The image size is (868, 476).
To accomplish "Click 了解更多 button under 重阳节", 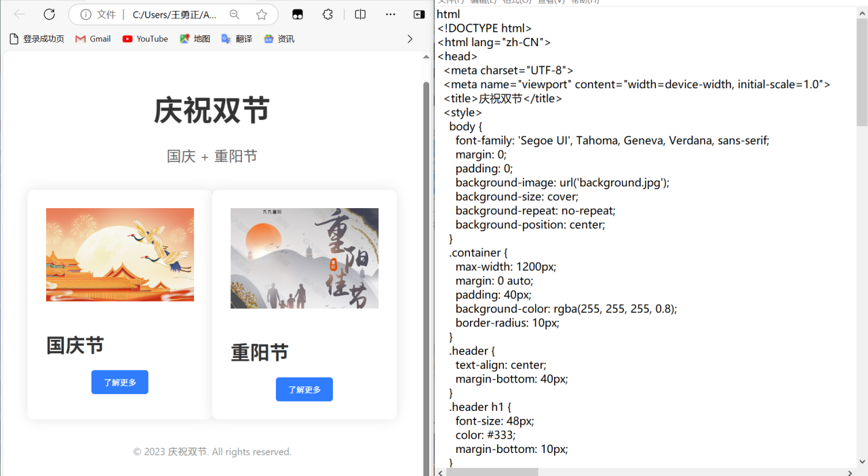I will click(x=304, y=389).
